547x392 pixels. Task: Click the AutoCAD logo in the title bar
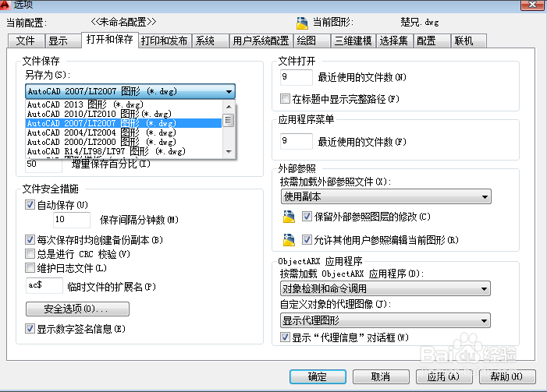[4, 4]
